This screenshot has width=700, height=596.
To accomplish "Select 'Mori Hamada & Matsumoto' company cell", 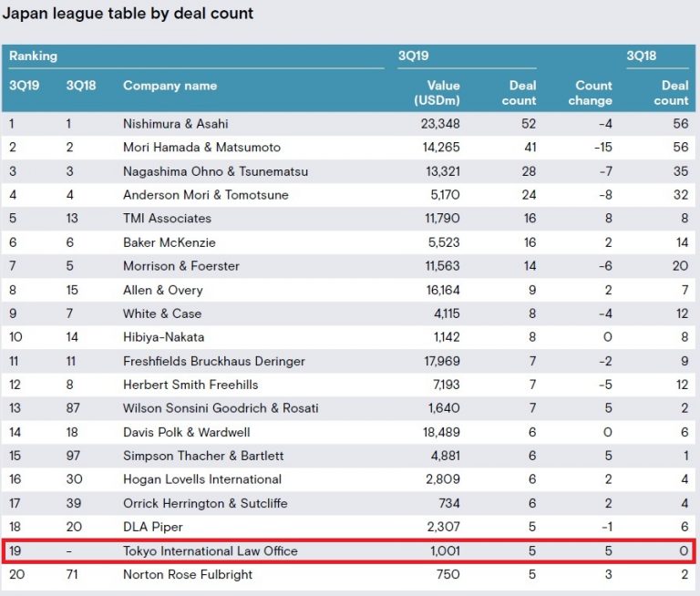I will [x=201, y=148].
